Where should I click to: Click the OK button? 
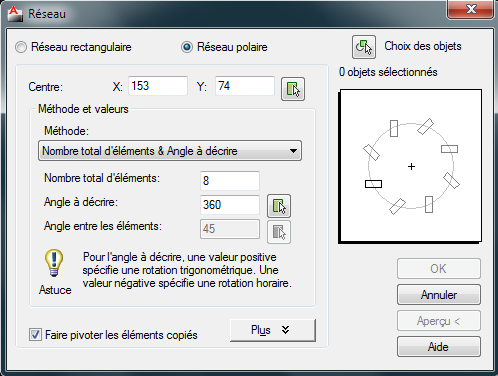coord(439,269)
